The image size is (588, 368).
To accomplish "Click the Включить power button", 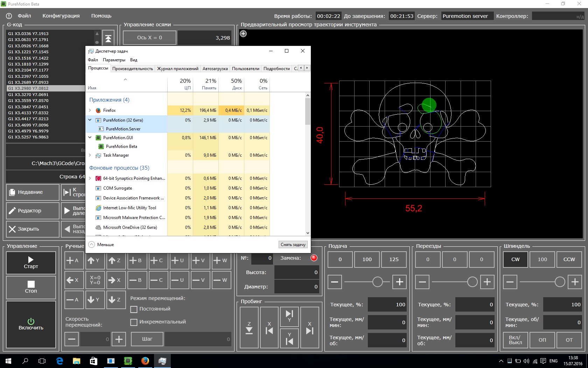I will tap(31, 324).
